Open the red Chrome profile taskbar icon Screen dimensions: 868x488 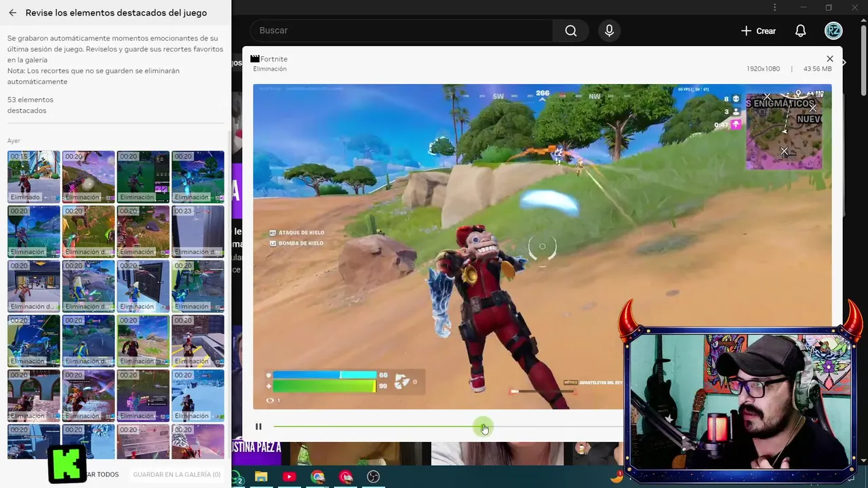(x=346, y=477)
